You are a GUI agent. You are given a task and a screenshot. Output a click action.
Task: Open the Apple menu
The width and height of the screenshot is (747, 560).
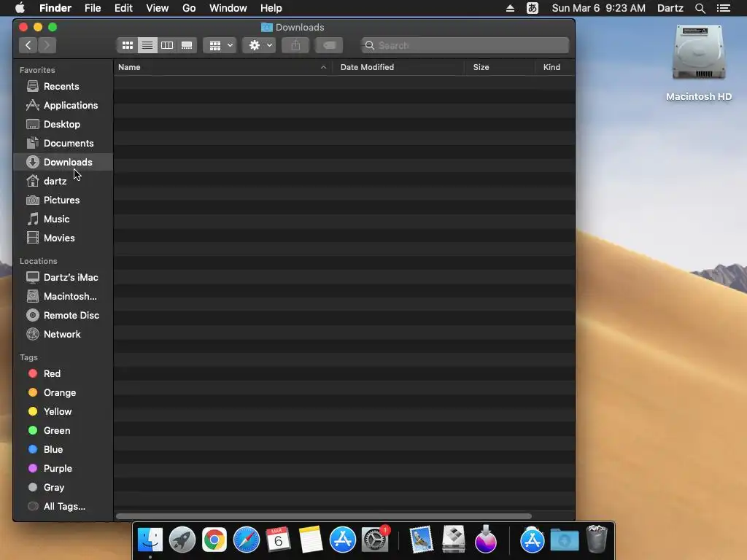[x=20, y=8]
